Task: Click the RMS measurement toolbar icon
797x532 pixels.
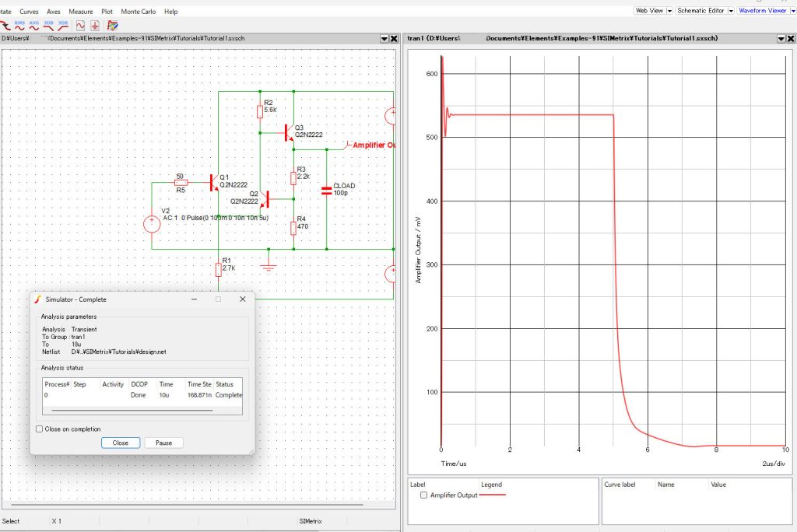Action: (19, 25)
